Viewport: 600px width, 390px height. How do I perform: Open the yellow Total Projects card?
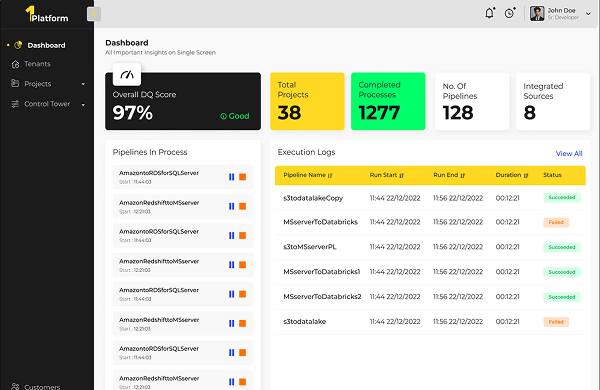[307, 101]
